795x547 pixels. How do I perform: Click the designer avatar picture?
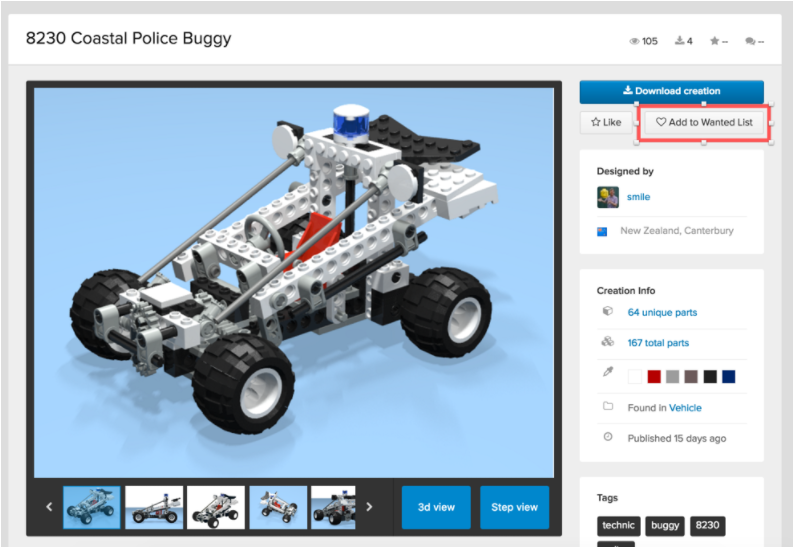click(x=607, y=197)
